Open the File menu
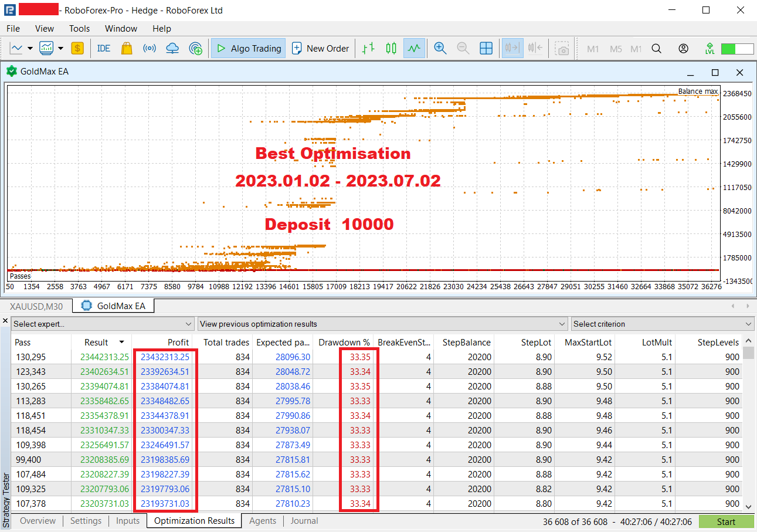Screen dimensions: 757x532 click(13, 28)
